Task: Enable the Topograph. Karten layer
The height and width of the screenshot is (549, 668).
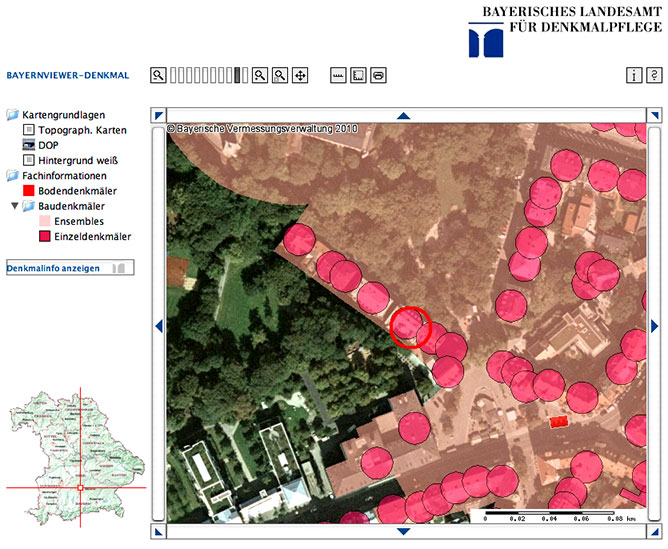Action: pos(29,130)
